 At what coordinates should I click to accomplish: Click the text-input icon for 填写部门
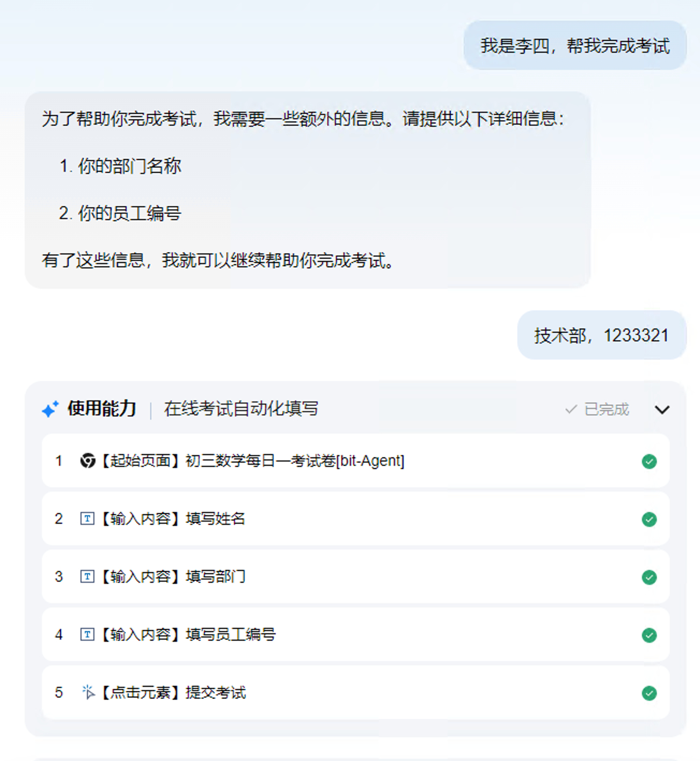87,577
